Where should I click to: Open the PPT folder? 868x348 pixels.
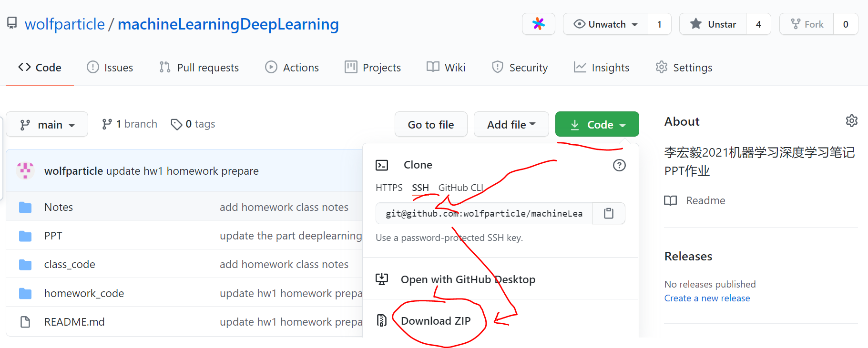pos(53,236)
